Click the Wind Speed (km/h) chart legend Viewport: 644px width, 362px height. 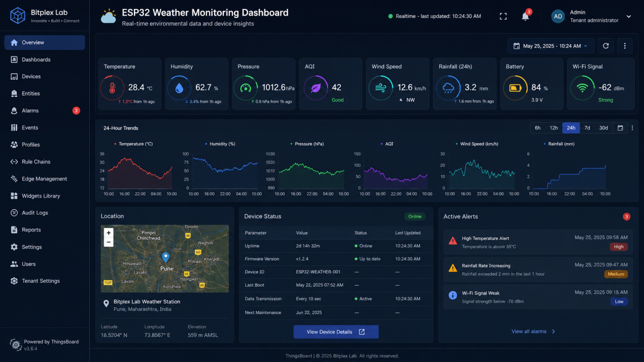coord(477,144)
